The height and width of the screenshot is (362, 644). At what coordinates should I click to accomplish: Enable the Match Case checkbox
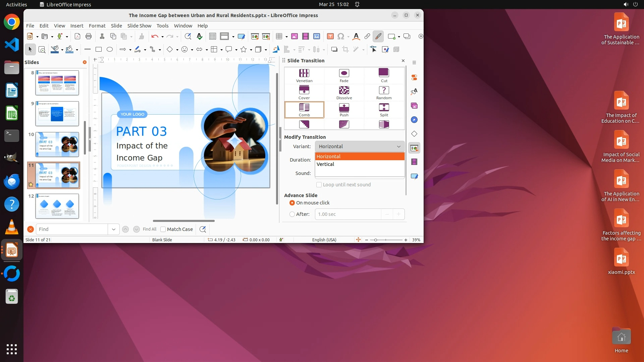[x=163, y=229]
